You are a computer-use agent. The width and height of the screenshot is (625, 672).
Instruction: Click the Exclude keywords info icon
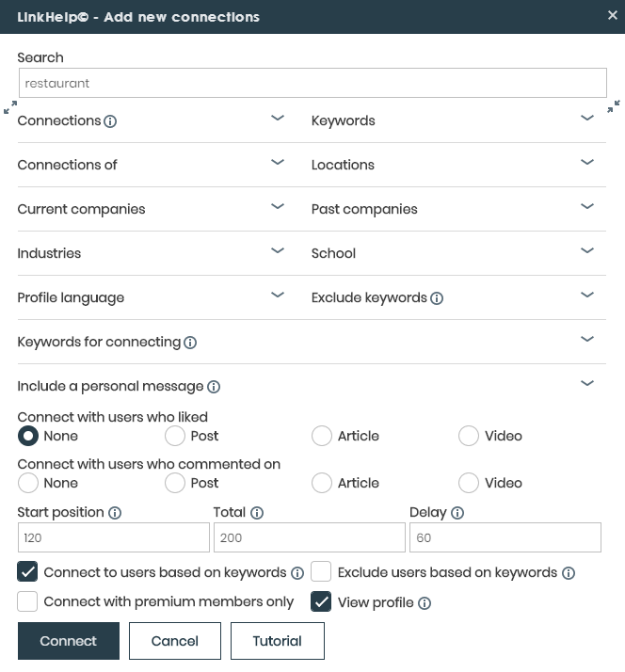437,298
